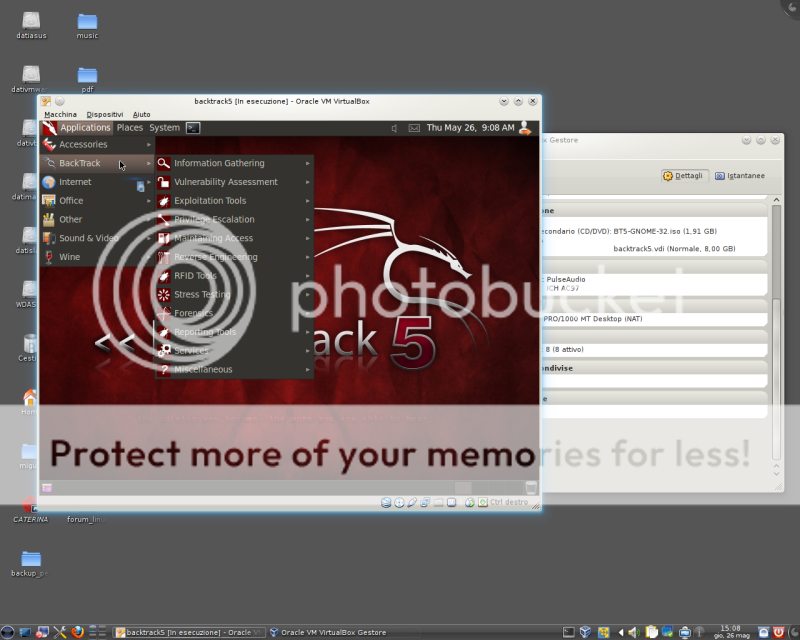Launch Firefox from the taskbar
This screenshot has height=640, width=800.
pos(78,633)
